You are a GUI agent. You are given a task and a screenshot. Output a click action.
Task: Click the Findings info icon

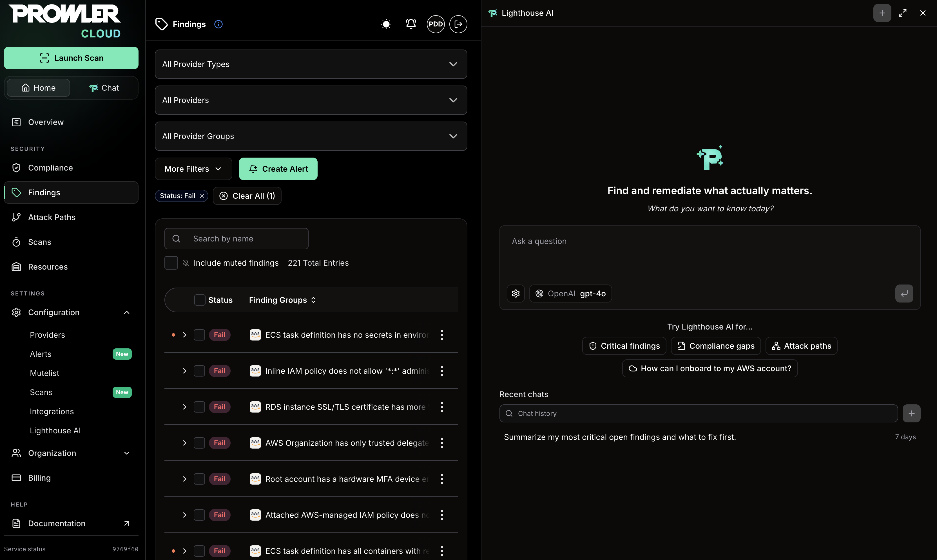coord(218,24)
